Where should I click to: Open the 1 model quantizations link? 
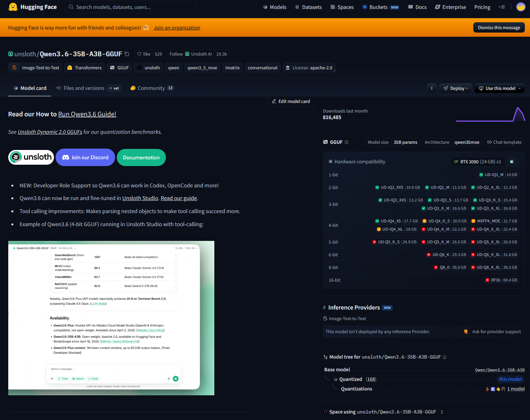coord(516,389)
